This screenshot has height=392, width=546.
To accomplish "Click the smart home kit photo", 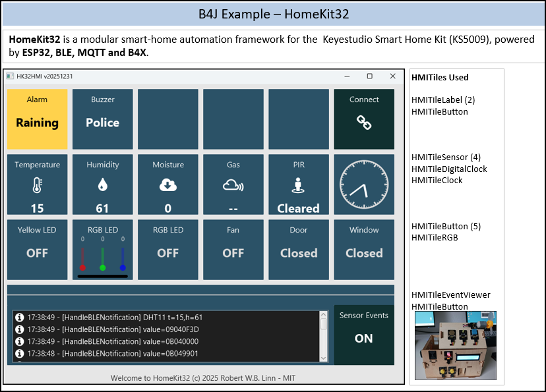I will click(x=456, y=345).
